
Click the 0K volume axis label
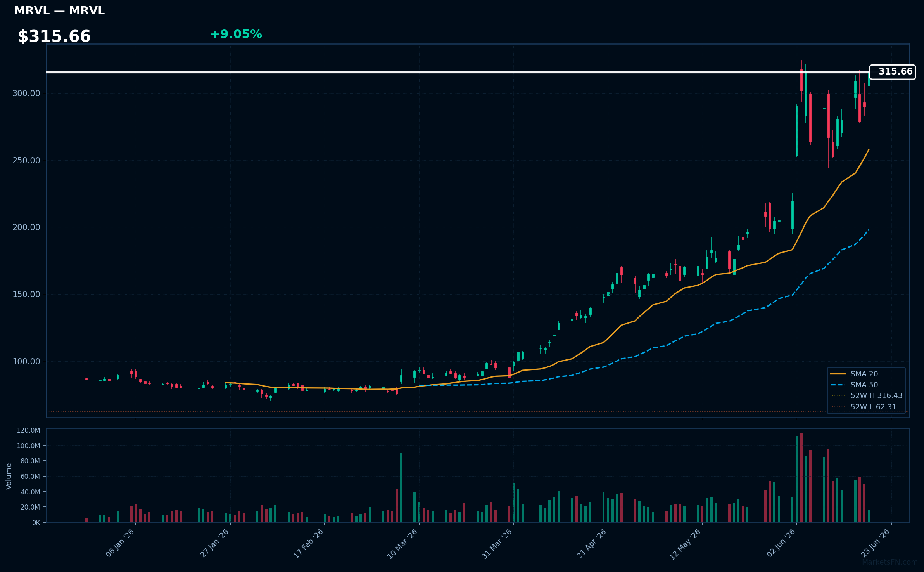36,523
